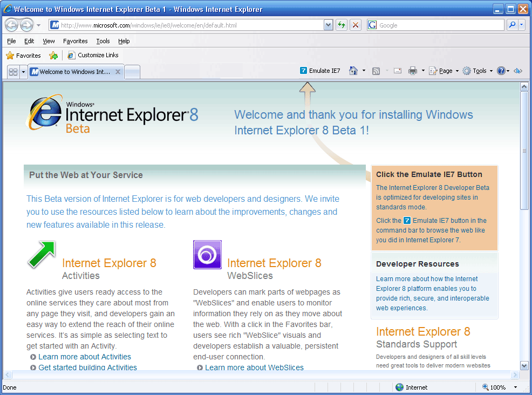The image size is (532, 395).
Task: Open the blue Help question mark menu
Action: (503, 71)
